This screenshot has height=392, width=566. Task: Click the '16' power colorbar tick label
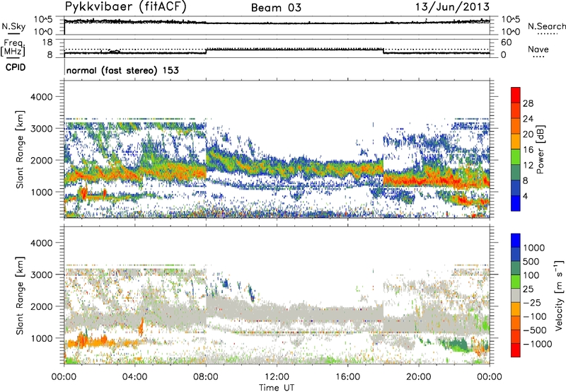pos(528,150)
